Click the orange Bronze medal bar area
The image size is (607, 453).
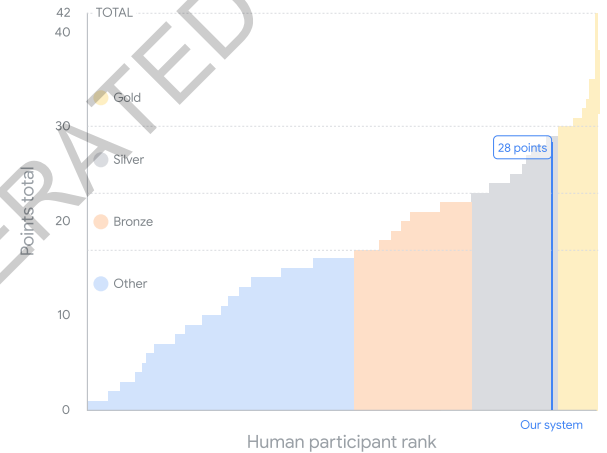point(412,320)
